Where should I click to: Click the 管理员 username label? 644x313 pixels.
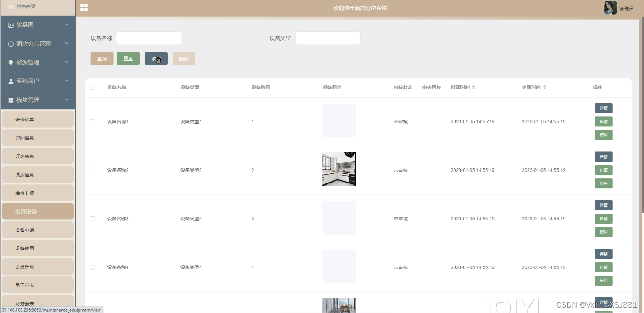coord(626,9)
